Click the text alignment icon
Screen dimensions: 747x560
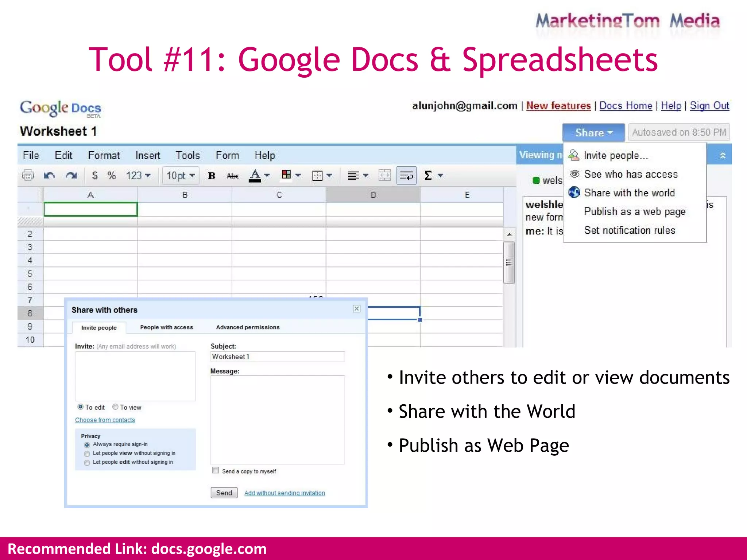point(353,176)
